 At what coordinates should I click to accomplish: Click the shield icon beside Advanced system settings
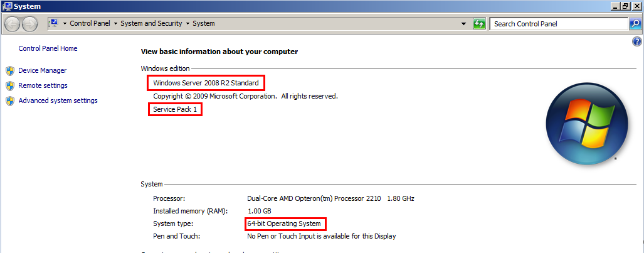click(9, 100)
